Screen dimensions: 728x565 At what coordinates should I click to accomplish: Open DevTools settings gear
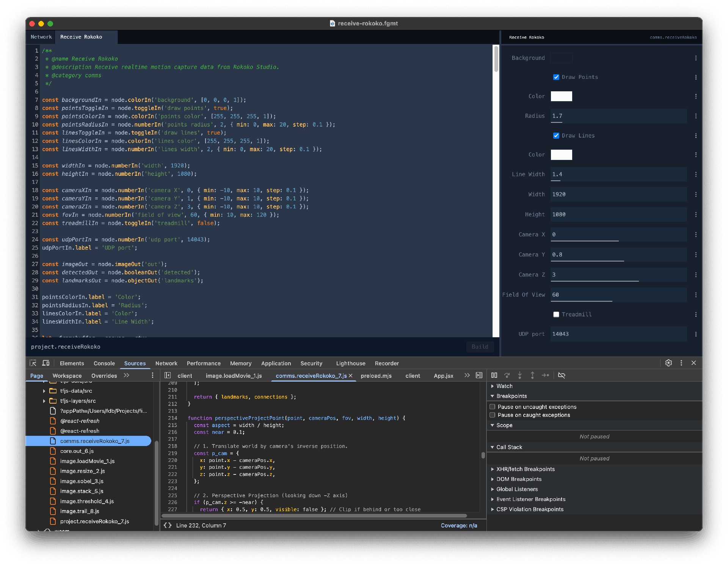pyautogui.click(x=668, y=363)
